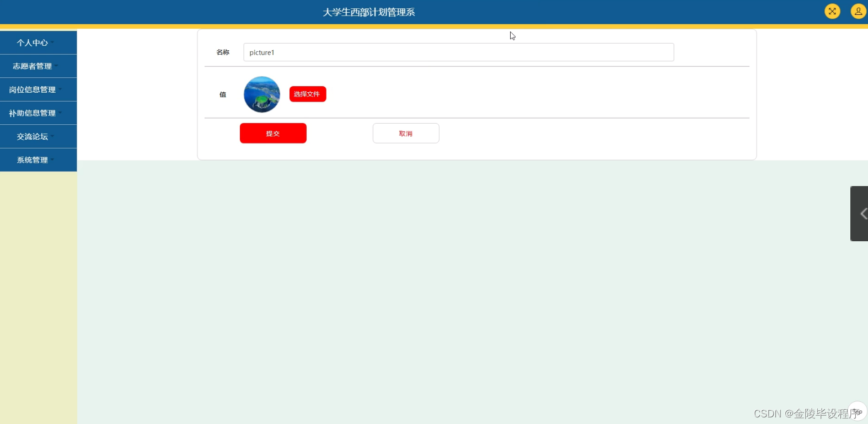Cancel editing with 取消 button
The width and height of the screenshot is (868, 424).
coord(406,133)
